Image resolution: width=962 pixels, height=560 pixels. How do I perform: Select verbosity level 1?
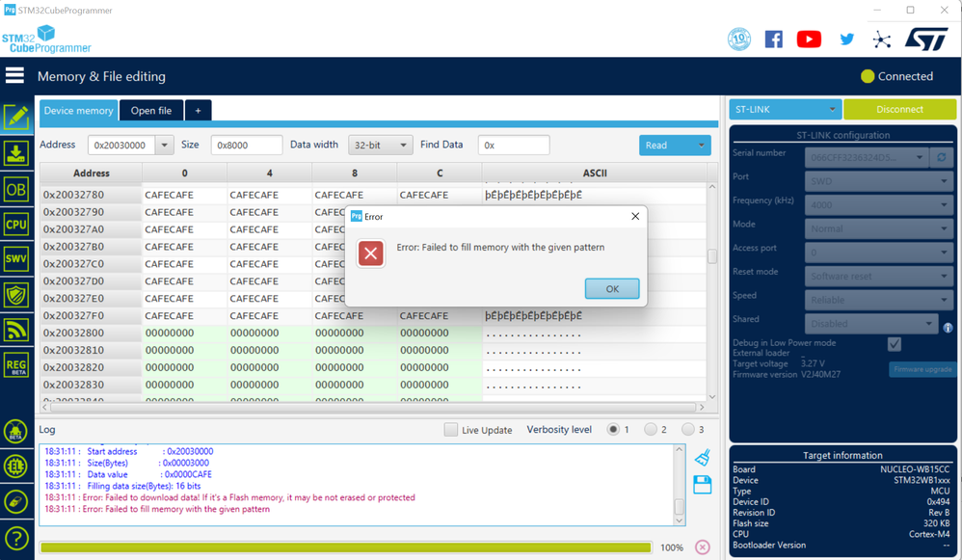pos(613,429)
